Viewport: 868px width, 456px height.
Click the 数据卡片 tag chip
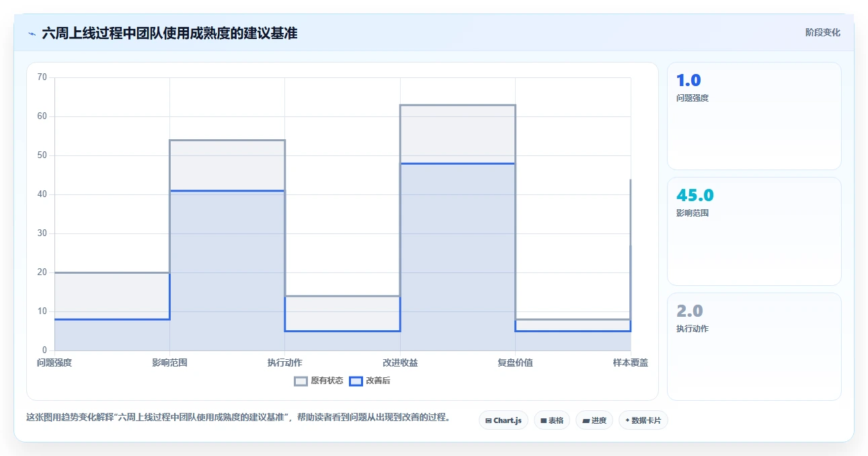pos(643,420)
